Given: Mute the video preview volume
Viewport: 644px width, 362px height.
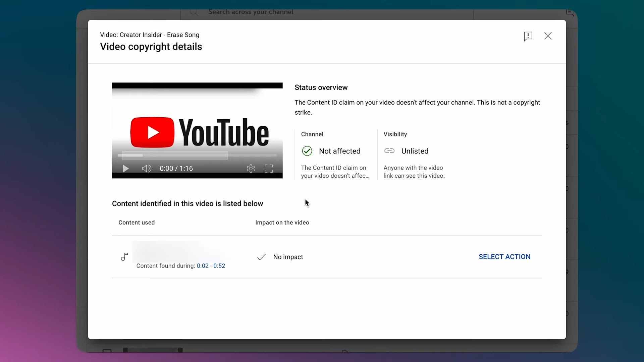Looking at the screenshot, I should tap(147, 169).
